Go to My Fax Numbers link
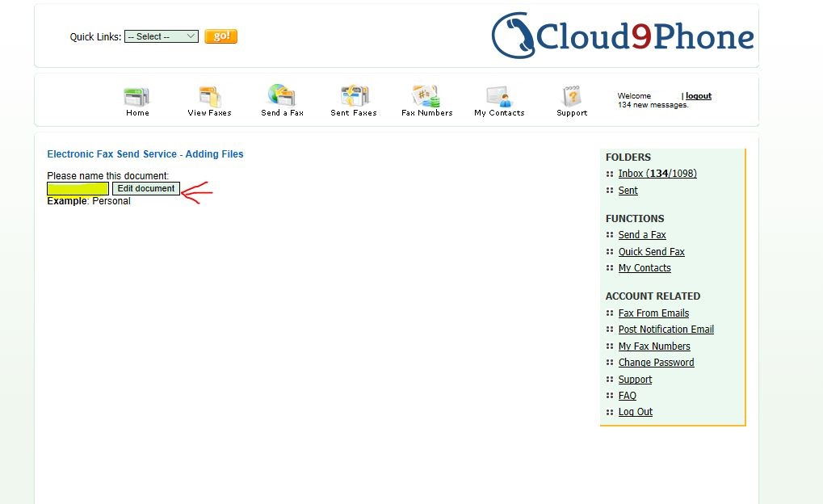 pos(654,346)
